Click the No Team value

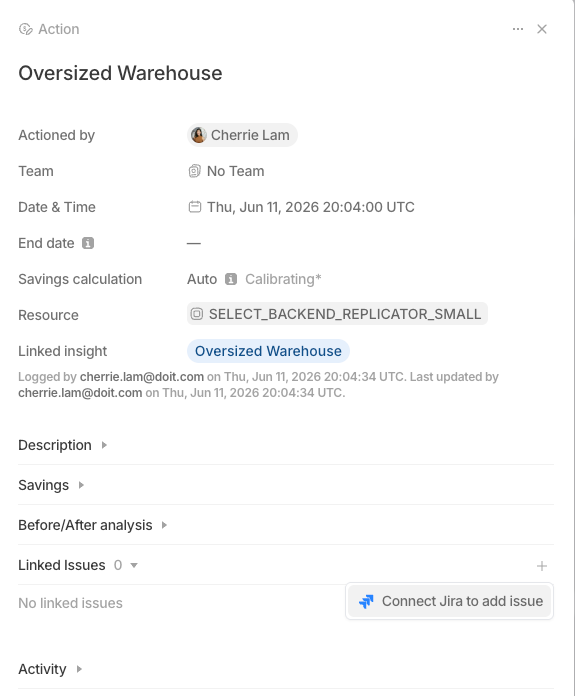pos(235,171)
